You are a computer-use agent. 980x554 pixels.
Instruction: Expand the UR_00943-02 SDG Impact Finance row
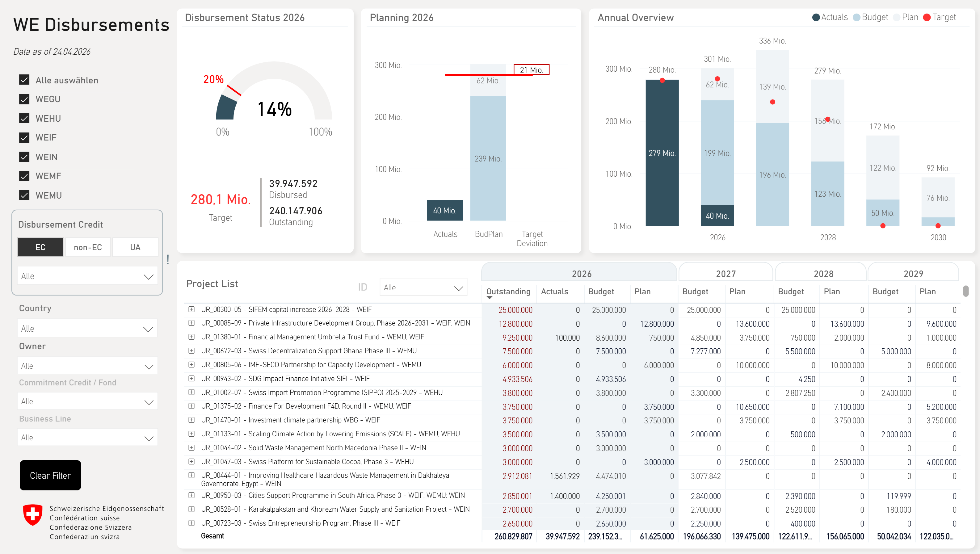191,379
